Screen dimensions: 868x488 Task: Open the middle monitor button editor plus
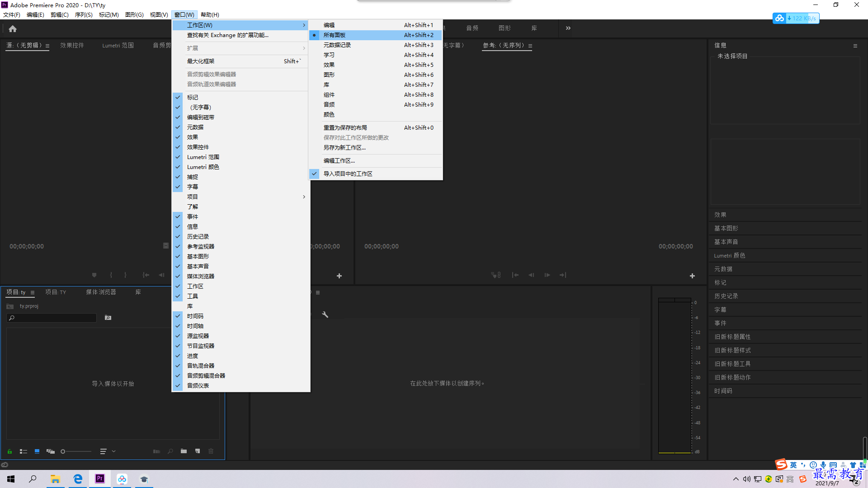click(x=339, y=276)
